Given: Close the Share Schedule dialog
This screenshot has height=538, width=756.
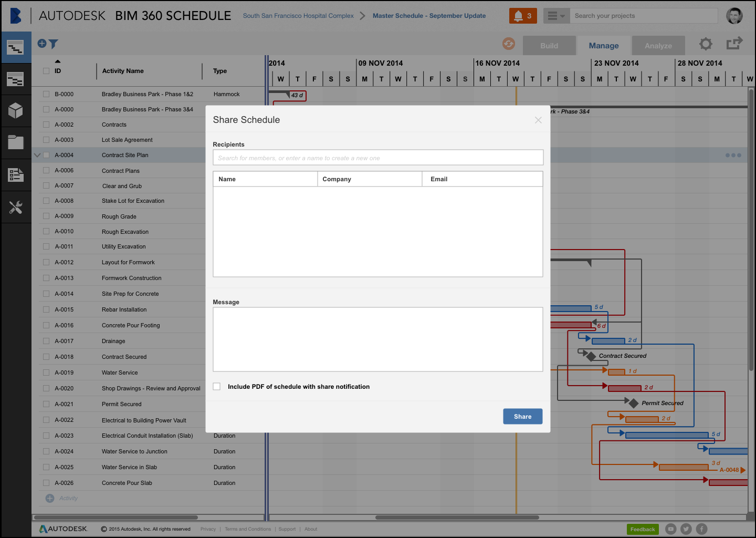Looking at the screenshot, I should [538, 120].
